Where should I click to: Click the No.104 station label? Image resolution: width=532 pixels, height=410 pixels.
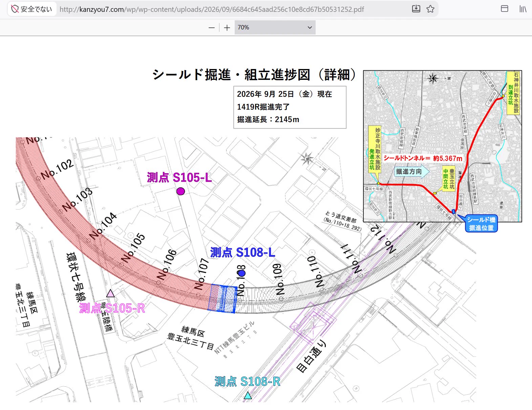click(103, 225)
